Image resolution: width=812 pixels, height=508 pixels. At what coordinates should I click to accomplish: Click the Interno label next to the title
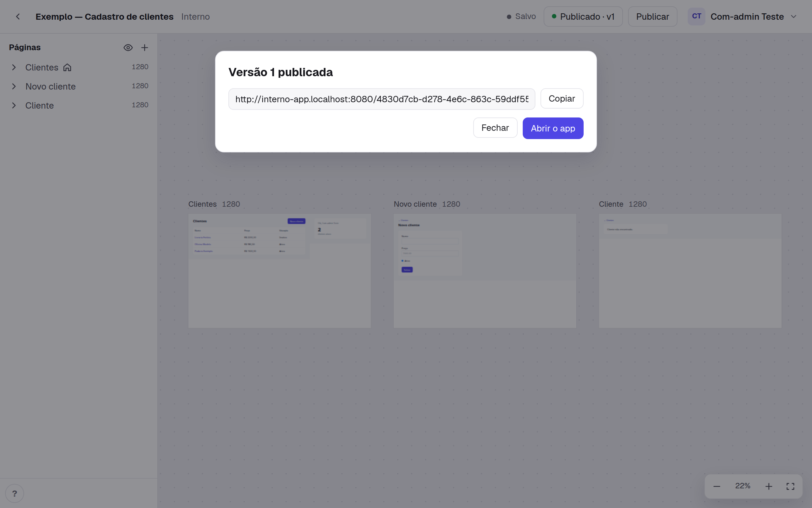195,17
